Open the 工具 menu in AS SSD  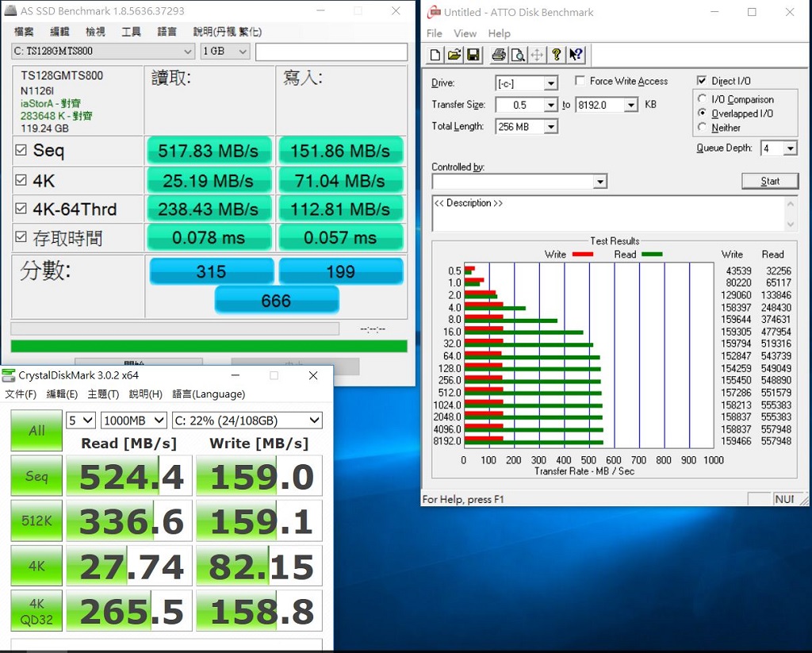click(x=131, y=32)
